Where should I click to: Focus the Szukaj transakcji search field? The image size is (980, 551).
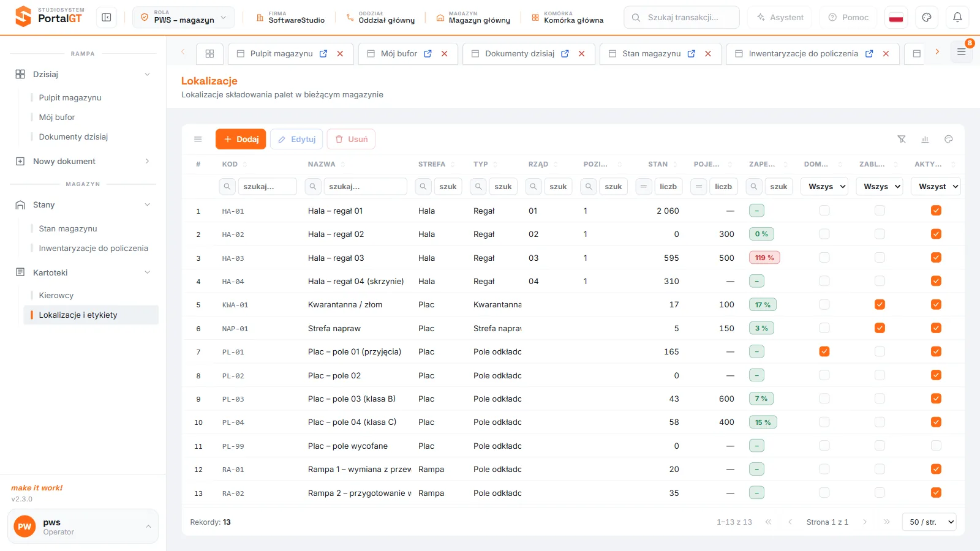[x=682, y=17]
